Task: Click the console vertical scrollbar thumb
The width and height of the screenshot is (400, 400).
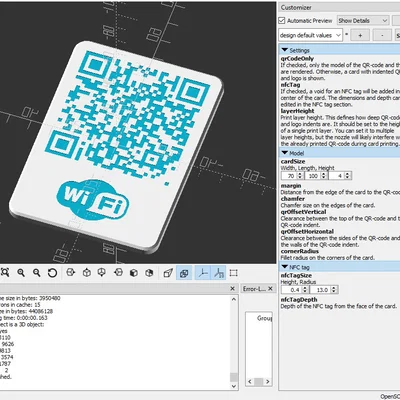Action: 234,377
